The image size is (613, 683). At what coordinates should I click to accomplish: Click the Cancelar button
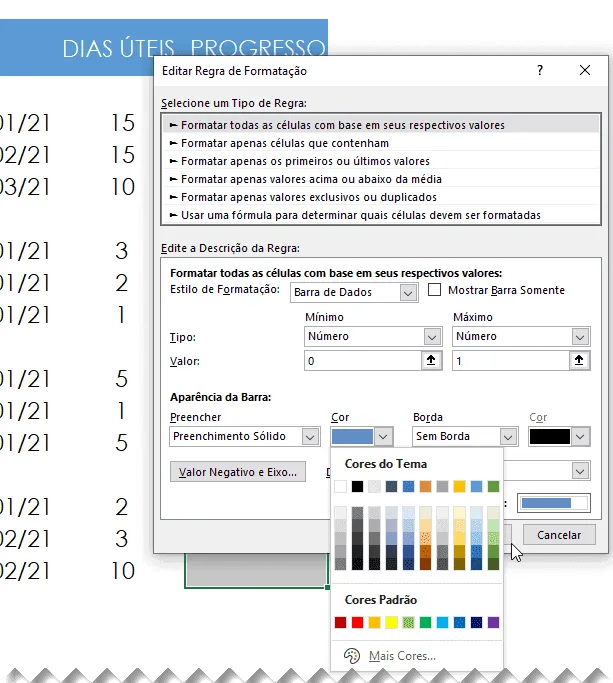[x=559, y=535]
